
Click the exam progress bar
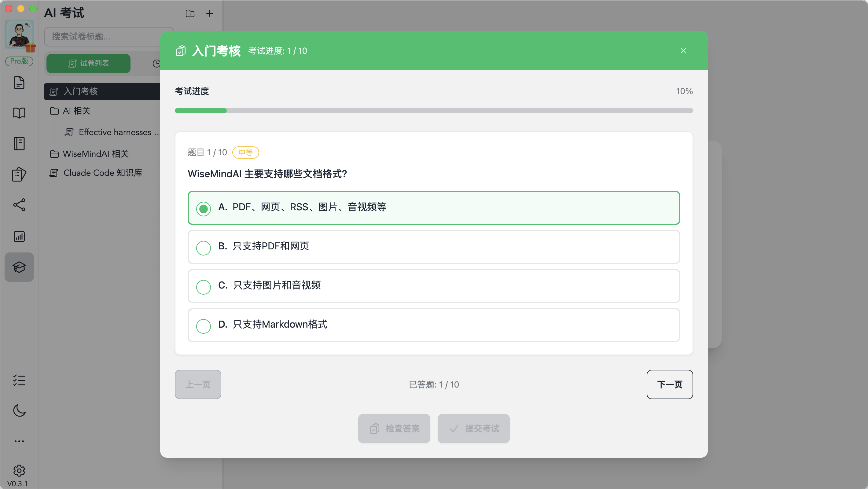(434, 110)
